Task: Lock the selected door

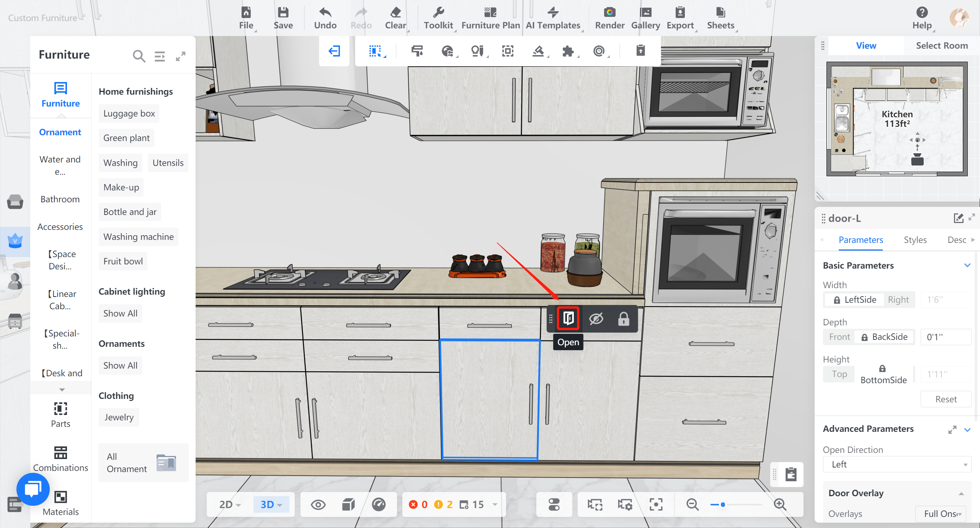Action: [x=624, y=318]
